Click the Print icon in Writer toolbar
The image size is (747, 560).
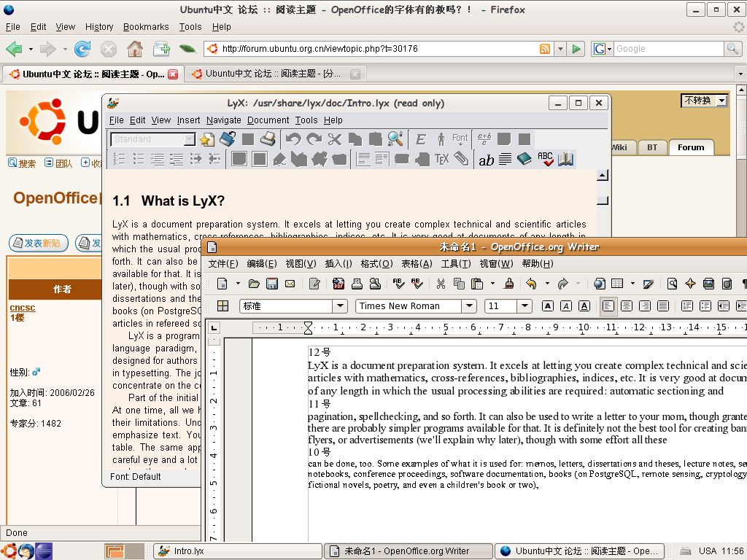tap(357, 284)
